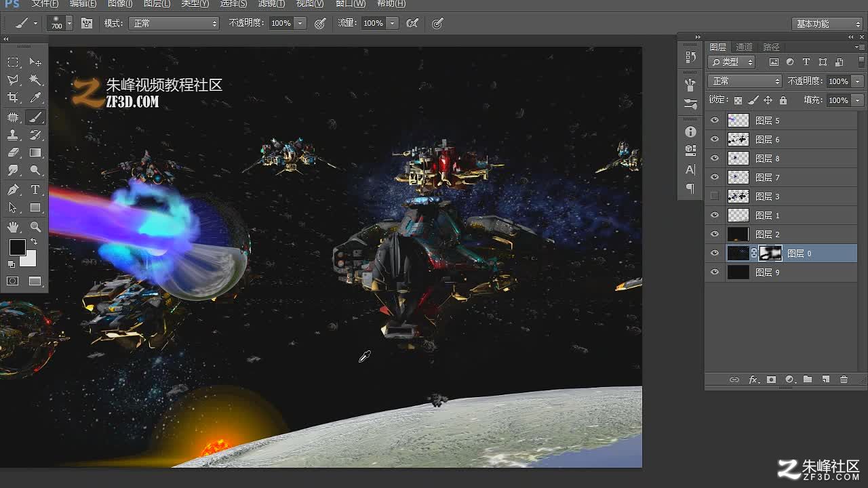This screenshot has height=488, width=868.
Task: Select the Move tool
Action: pyautogui.click(x=35, y=62)
